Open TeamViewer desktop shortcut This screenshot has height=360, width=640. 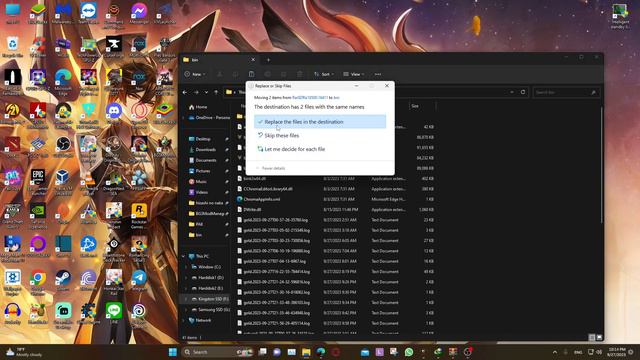[x=89, y=13]
